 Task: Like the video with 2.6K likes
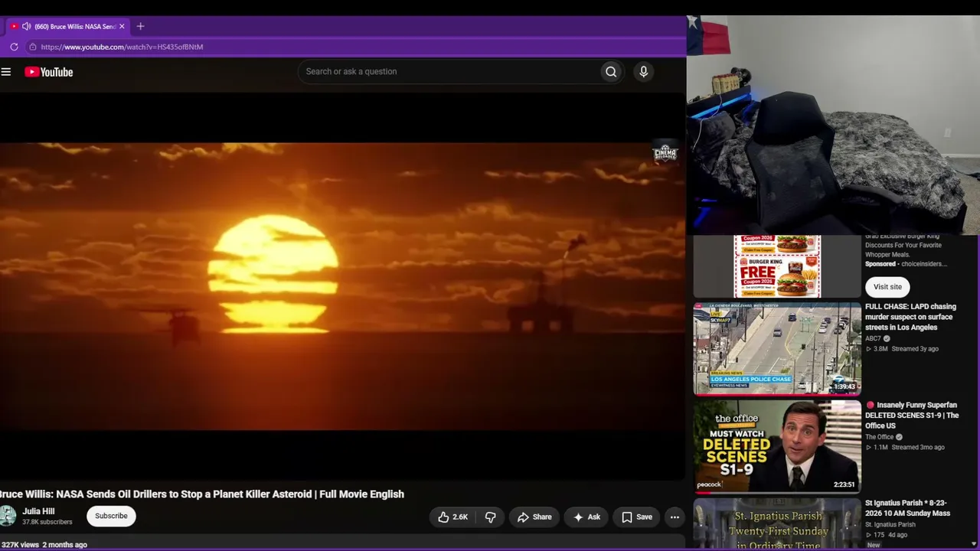452,517
